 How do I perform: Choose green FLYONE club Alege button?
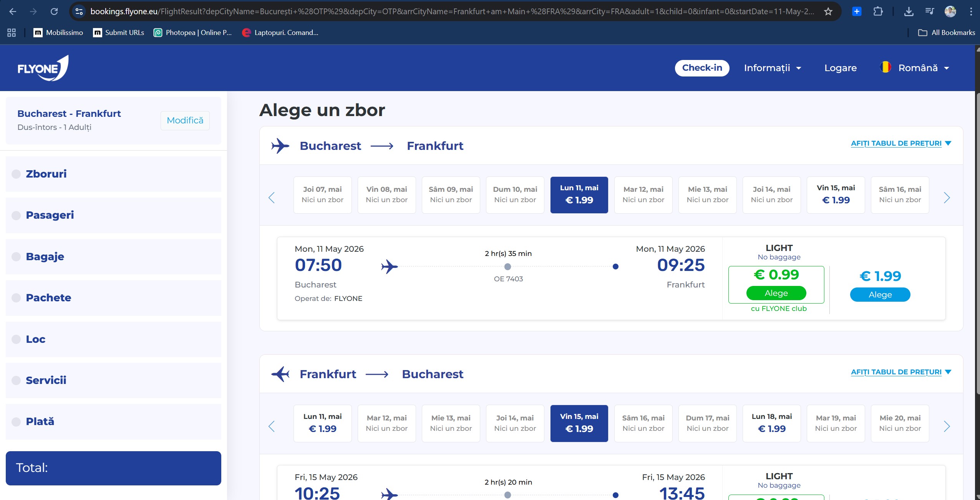776,293
